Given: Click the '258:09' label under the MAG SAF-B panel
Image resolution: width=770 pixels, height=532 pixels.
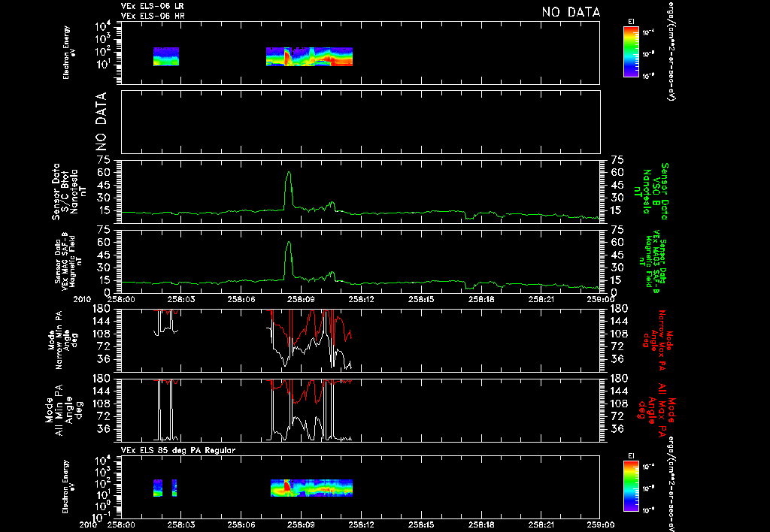Looking at the screenshot, I should 301,299.
